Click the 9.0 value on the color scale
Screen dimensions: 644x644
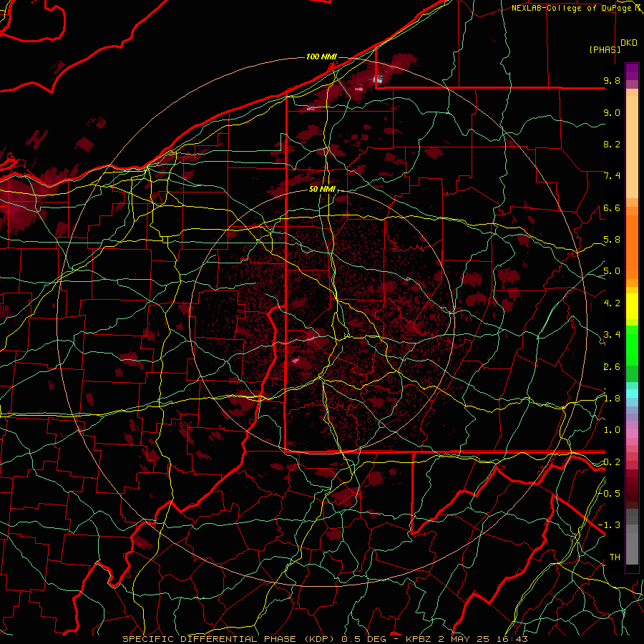pyautogui.click(x=612, y=112)
